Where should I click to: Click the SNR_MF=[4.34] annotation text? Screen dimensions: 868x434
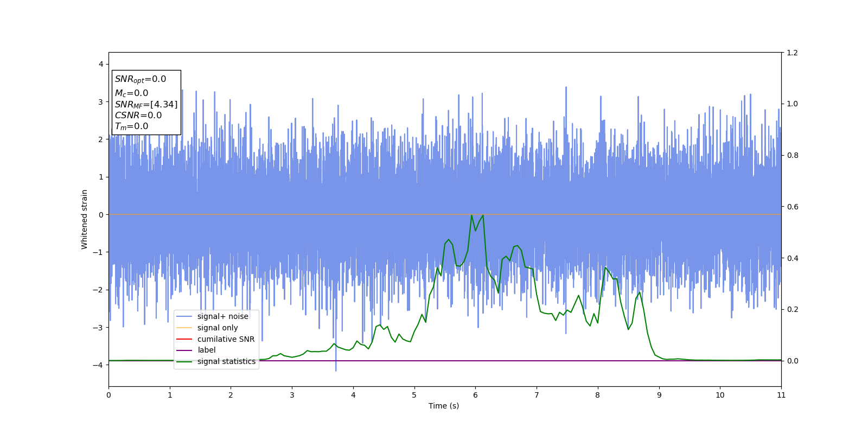(x=146, y=104)
